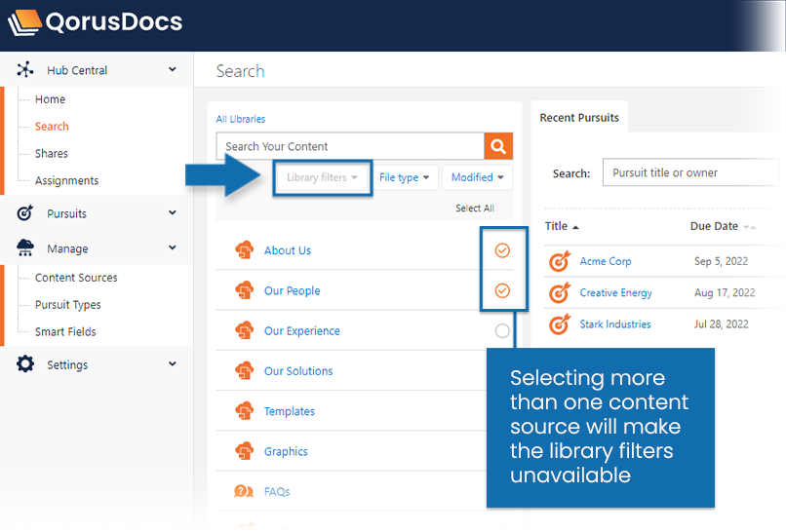Click the Pursuits menu label

[x=66, y=213]
